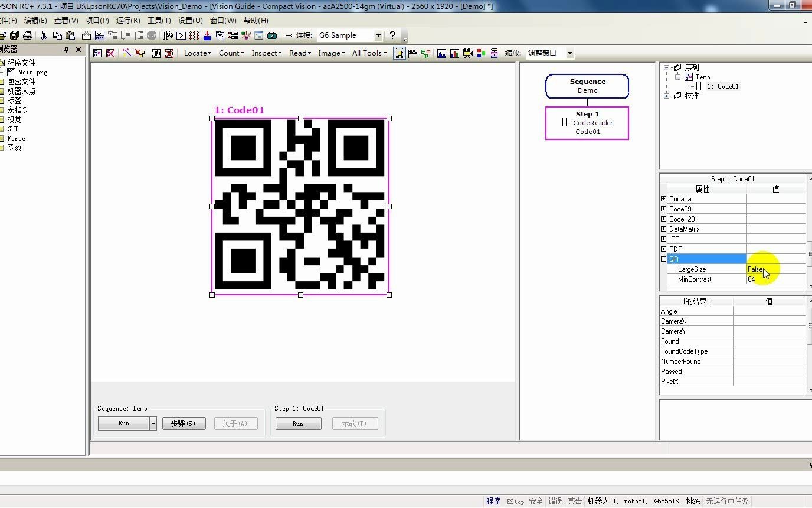Toggle the ABC object labels button
This screenshot has height=508, width=812.
click(x=412, y=53)
